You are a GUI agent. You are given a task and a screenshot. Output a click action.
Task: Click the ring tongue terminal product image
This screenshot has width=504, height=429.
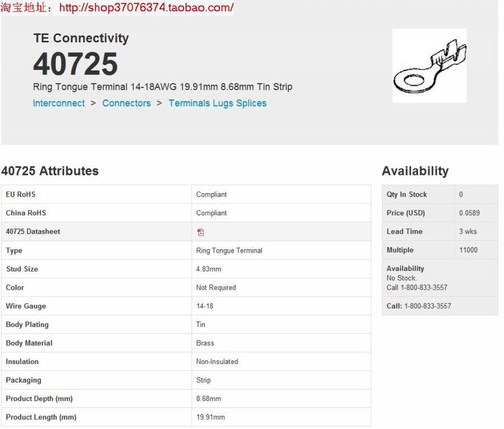pos(429,66)
